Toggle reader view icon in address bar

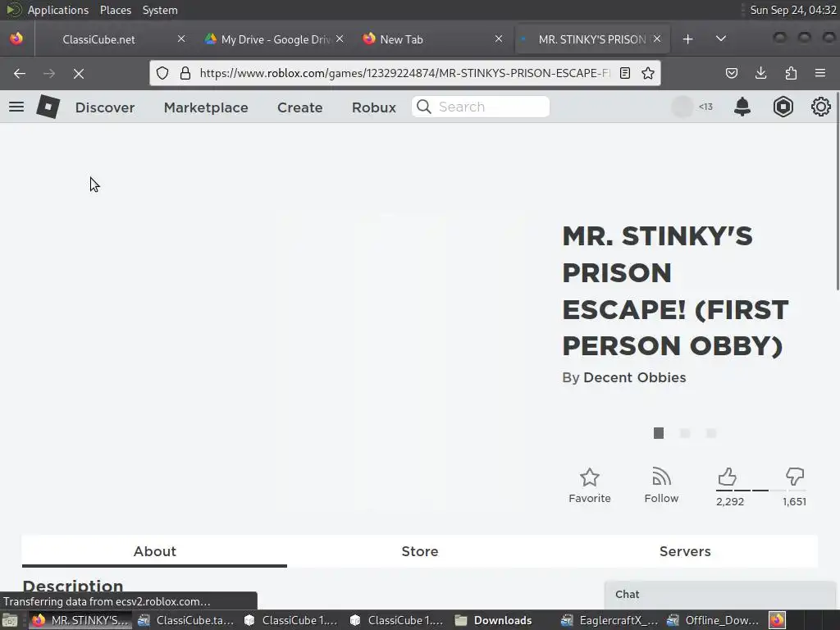pyautogui.click(x=624, y=73)
